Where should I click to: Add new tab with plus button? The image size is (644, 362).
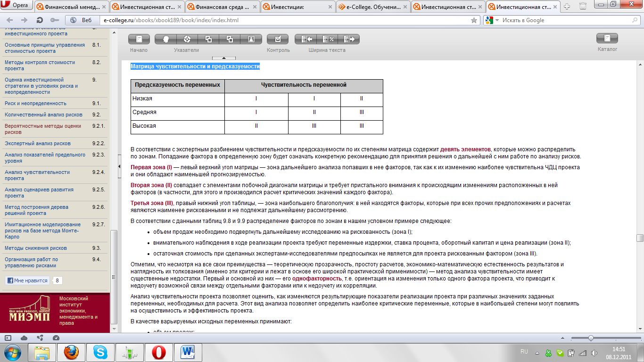point(567,6)
